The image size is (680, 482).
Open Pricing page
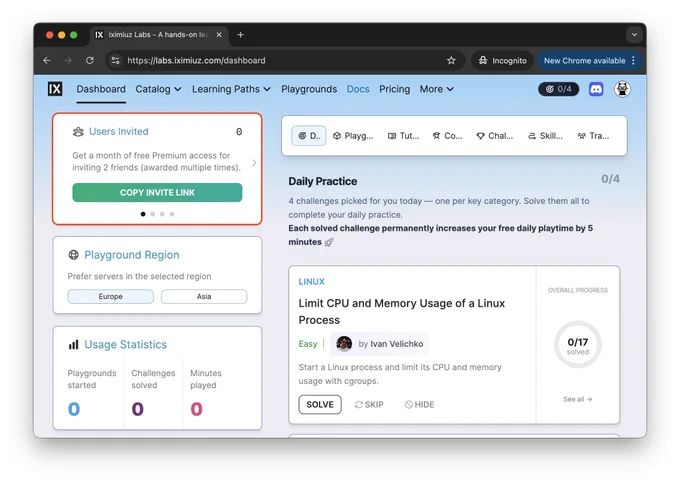tap(394, 89)
